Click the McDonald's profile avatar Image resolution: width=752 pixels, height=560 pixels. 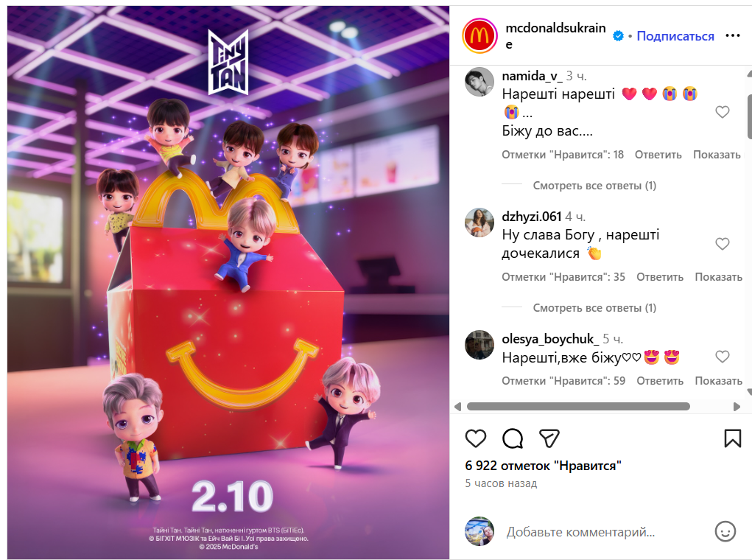479,35
